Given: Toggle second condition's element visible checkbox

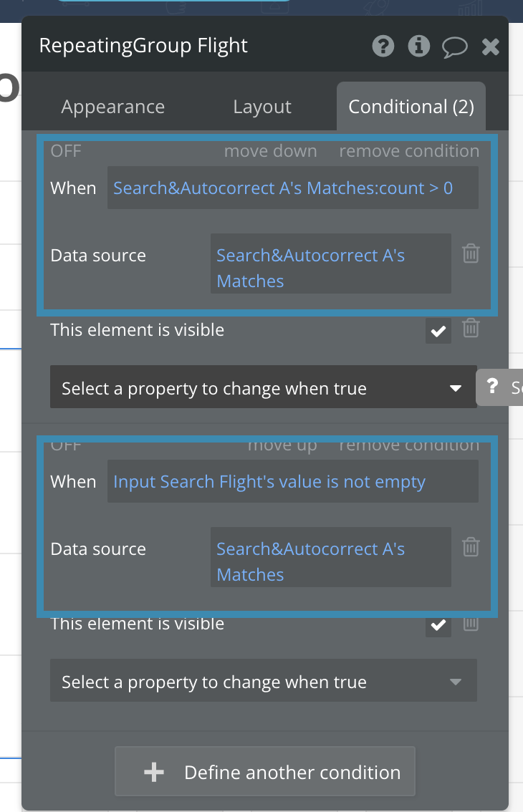Looking at the screenshot, I should (438, 624).
